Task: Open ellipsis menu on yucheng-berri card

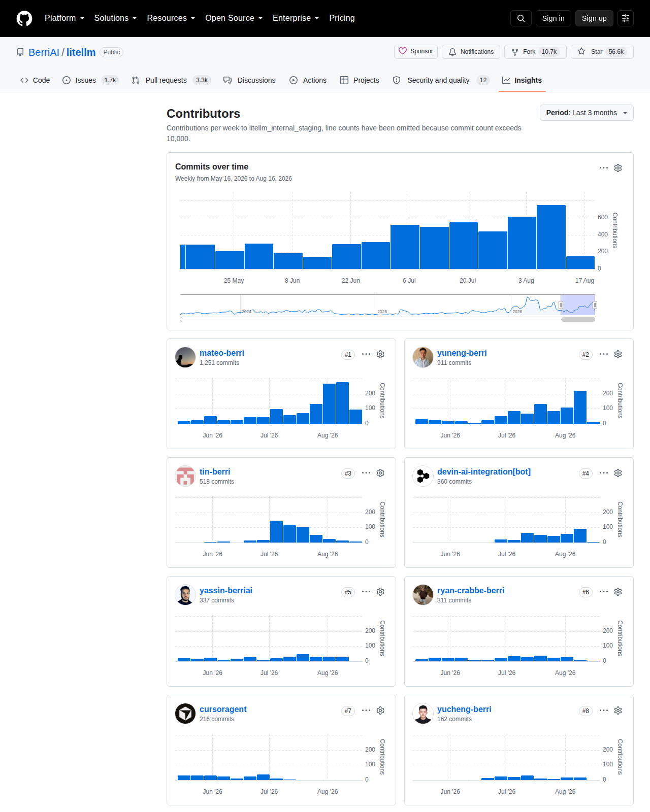Action: click(604, 710)
